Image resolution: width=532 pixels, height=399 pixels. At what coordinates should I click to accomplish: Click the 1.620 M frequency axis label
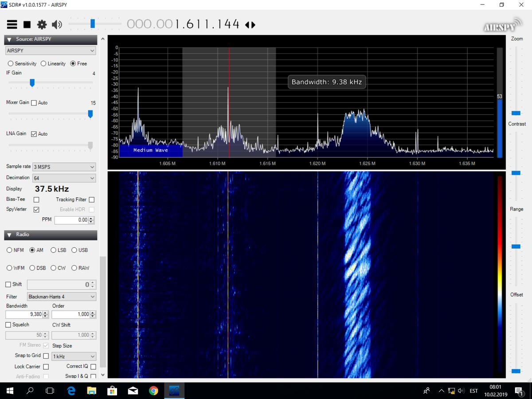[x=317, y=164]
